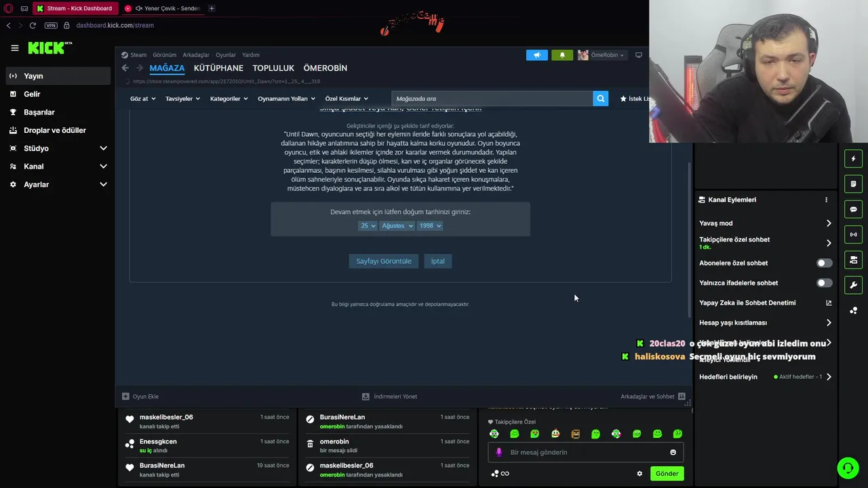Screen dimensions: 868x488
Task: Toggle Abonelere özel sohbet
Action: [x=824, y=263]
